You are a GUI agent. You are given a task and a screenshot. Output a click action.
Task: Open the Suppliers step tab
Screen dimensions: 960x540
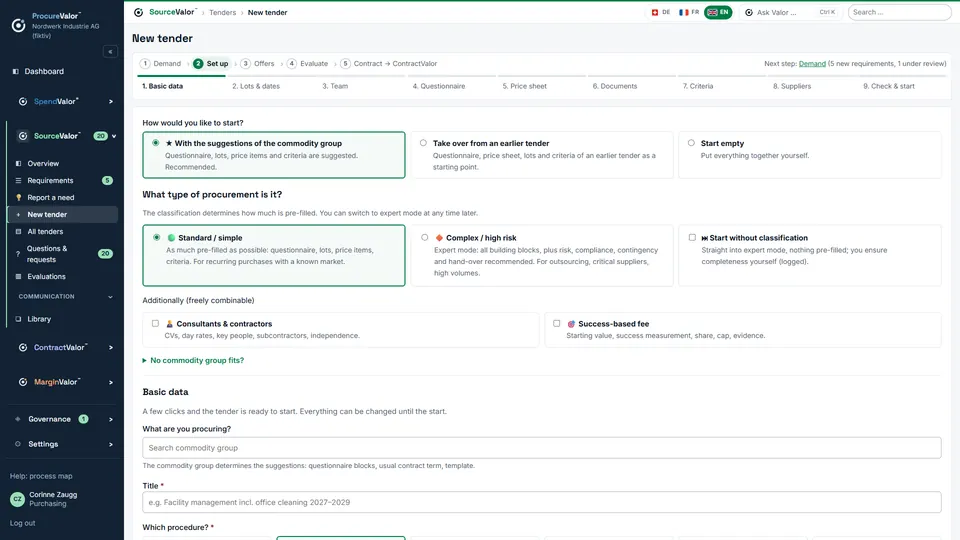pos(792,86)
